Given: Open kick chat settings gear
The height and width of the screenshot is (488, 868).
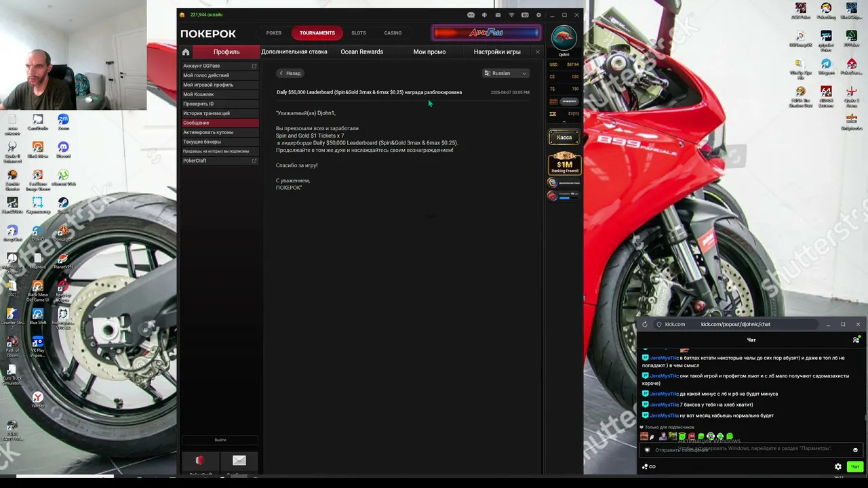Looking at the screenshot, I should coord(838,466).
